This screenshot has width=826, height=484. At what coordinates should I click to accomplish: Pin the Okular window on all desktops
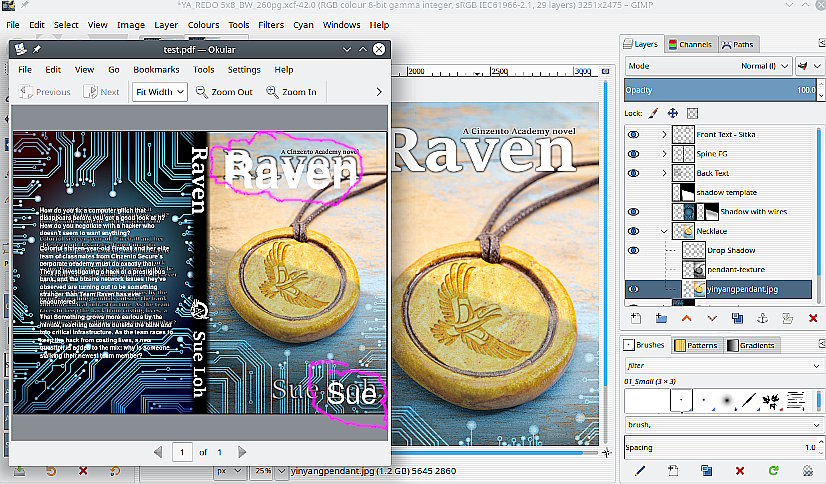tap(37, 49)
